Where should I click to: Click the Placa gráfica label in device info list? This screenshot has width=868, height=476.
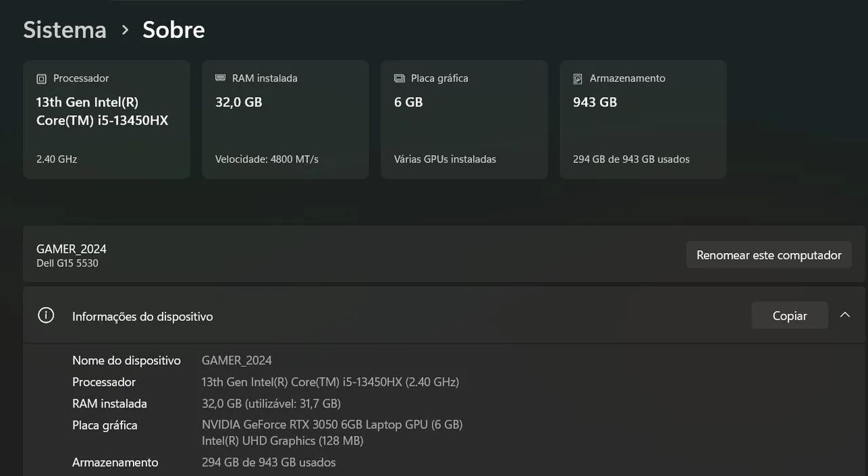point(105,425)
